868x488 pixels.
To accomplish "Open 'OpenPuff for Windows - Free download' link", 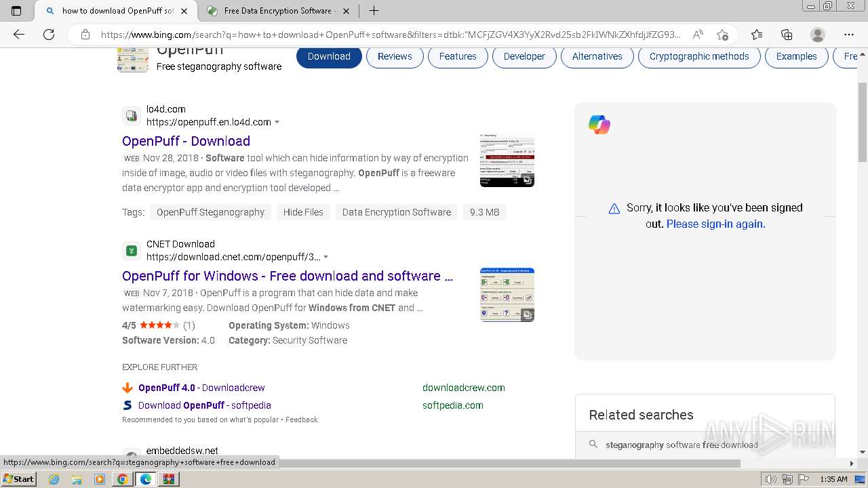I will tap(288, 276).
